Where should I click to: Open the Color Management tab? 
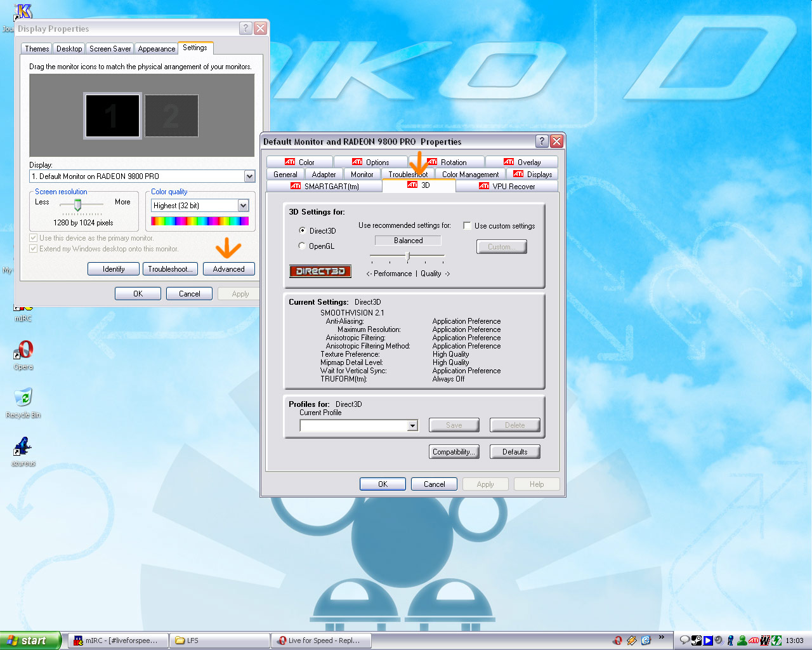pos(470,175)
